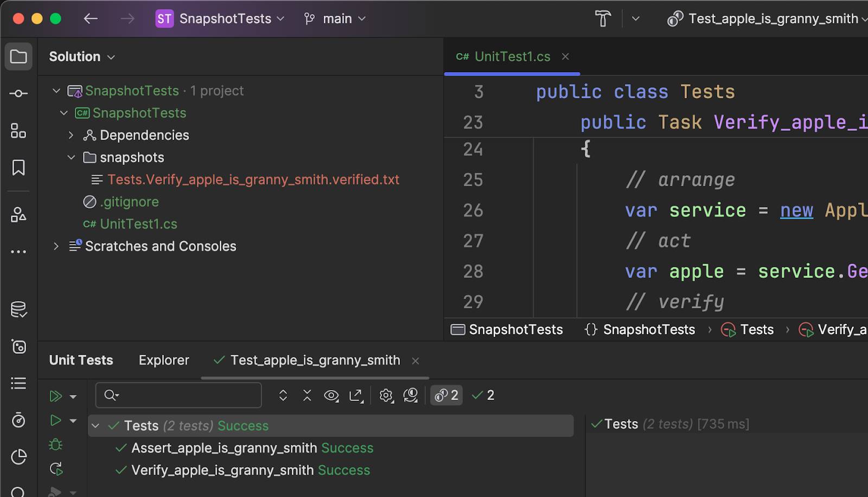The width and height of the screenshot is (868, 497).
Task: Open the Explorer folder tool window icon
Action: coord(18,56)
